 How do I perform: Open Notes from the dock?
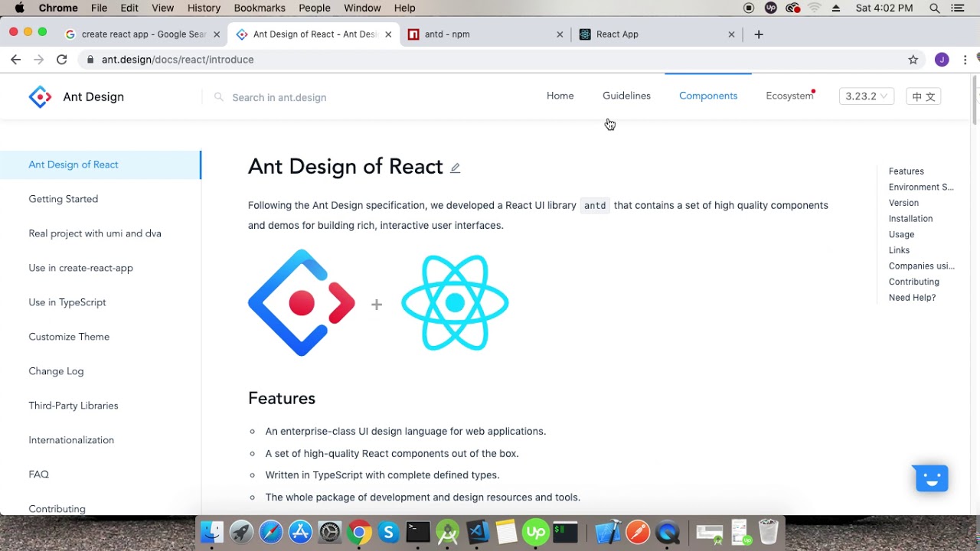[x=506, y=532]
